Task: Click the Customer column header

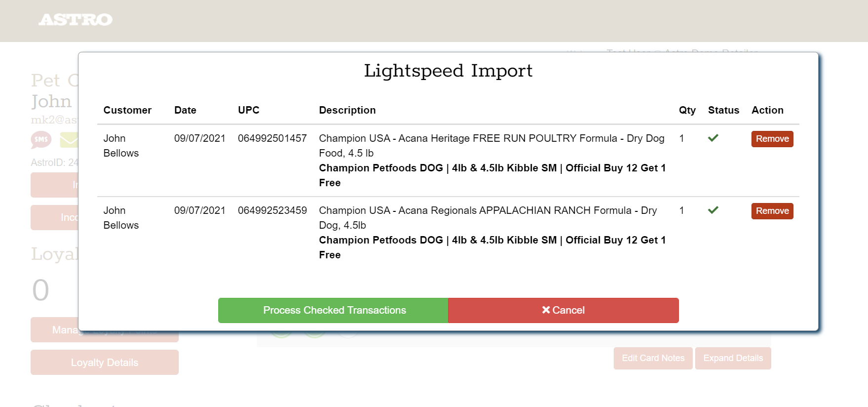Action: click(127, 110)
